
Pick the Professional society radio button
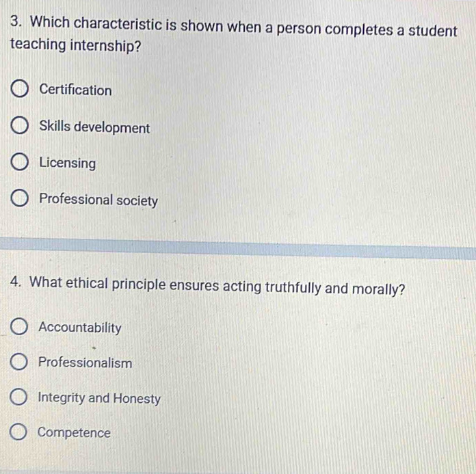coord(19,198)
